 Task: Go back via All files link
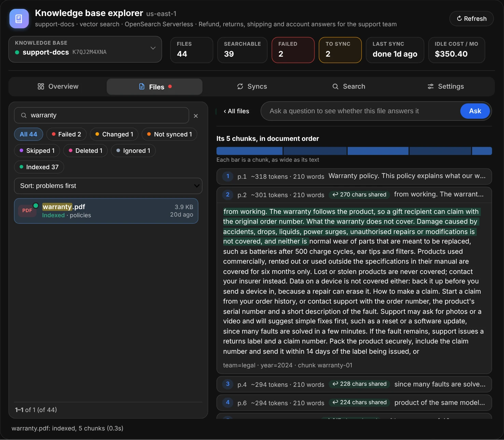(x=236, y=111)
